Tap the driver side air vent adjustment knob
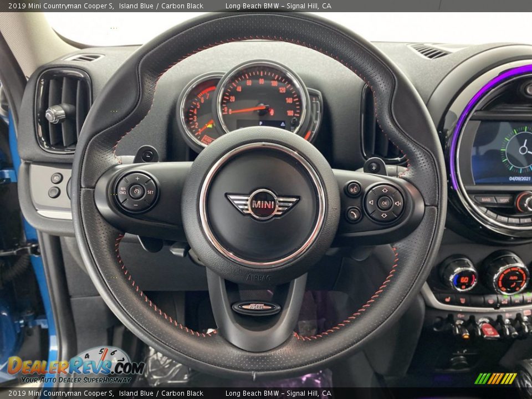Viewport: 532px width, 399px height. [55, 114]
